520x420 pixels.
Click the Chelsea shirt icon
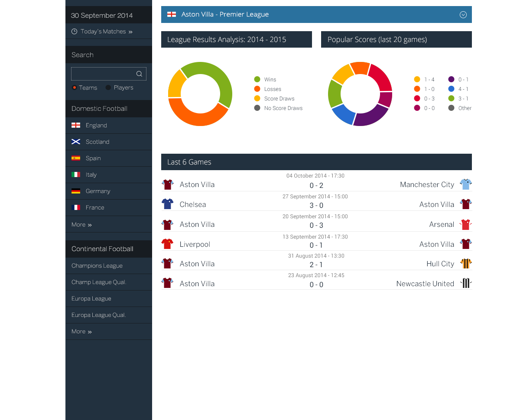tap(167, 204)
